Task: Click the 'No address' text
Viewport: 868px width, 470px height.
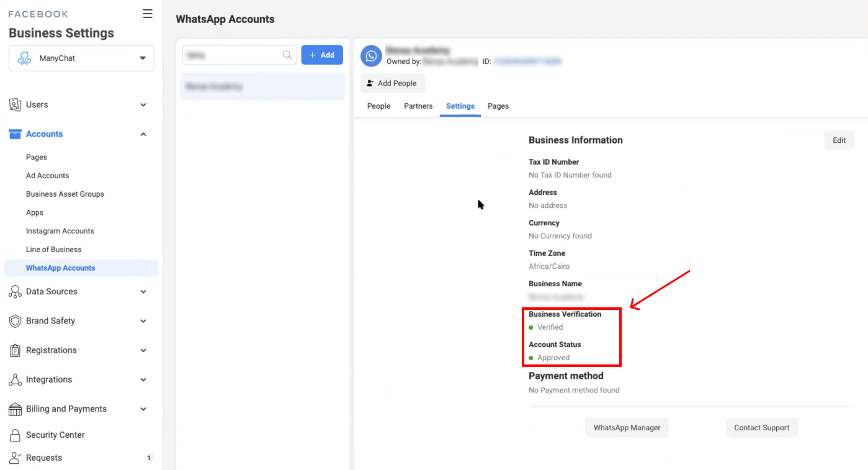Action: (548, 206)
